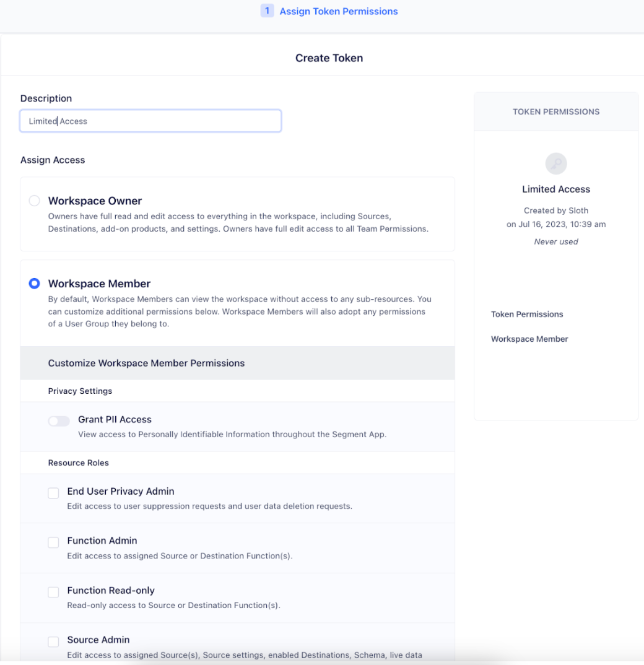Click the Limited Access name in summary panel
This screenshot has width=644, height=665.
(555, 189)
